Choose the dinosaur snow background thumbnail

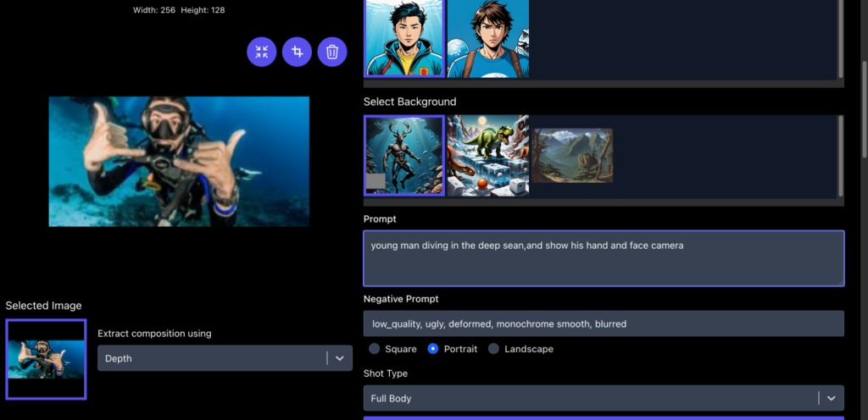pyautogui.click(x=488, y=155)
